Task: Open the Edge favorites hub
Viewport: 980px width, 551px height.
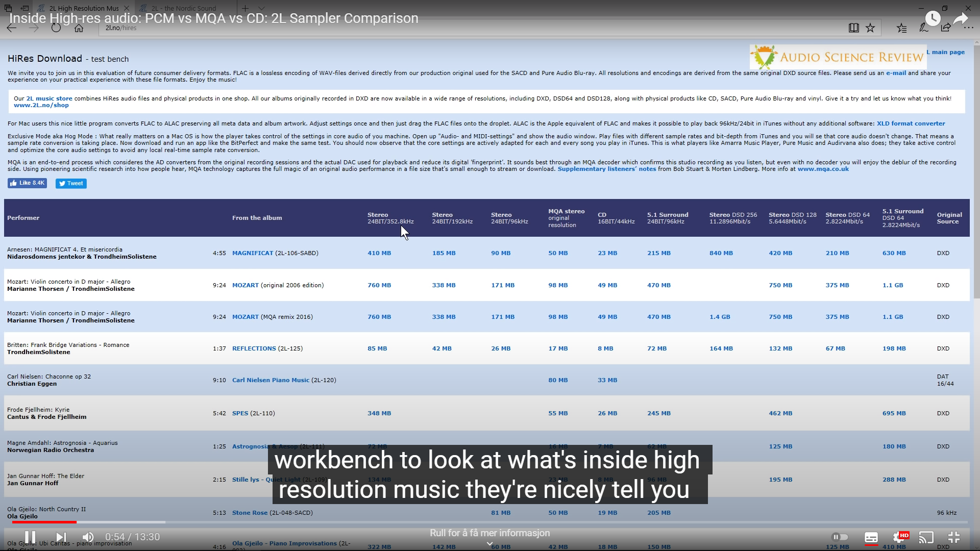Action: click(901, 28)
